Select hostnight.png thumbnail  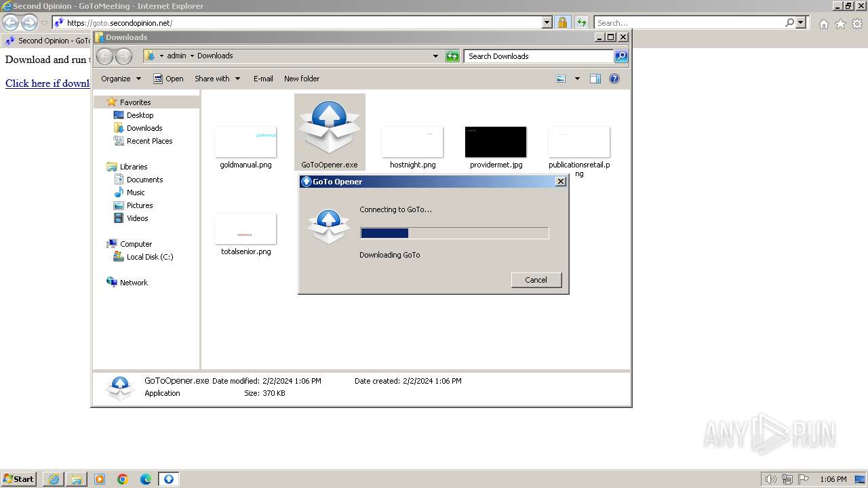pos(412,142)
